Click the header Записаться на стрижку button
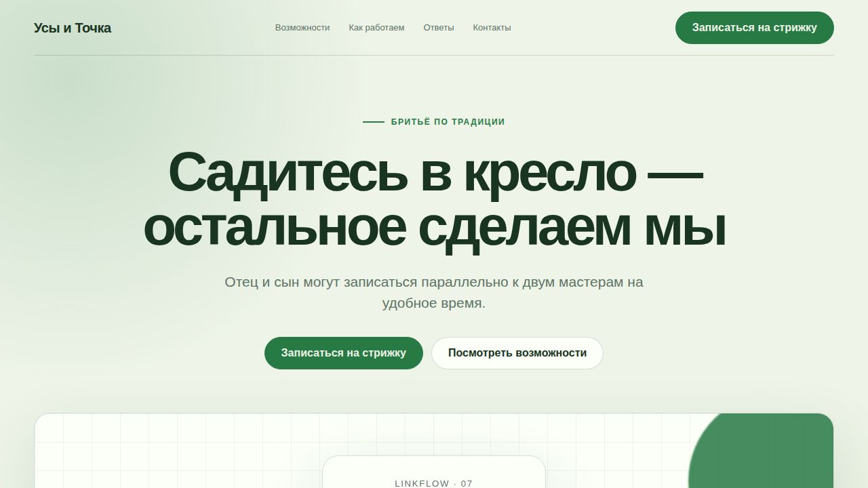The height and width of the screenshot is (488, 868). pyautogui.click(x=755, y=28)
